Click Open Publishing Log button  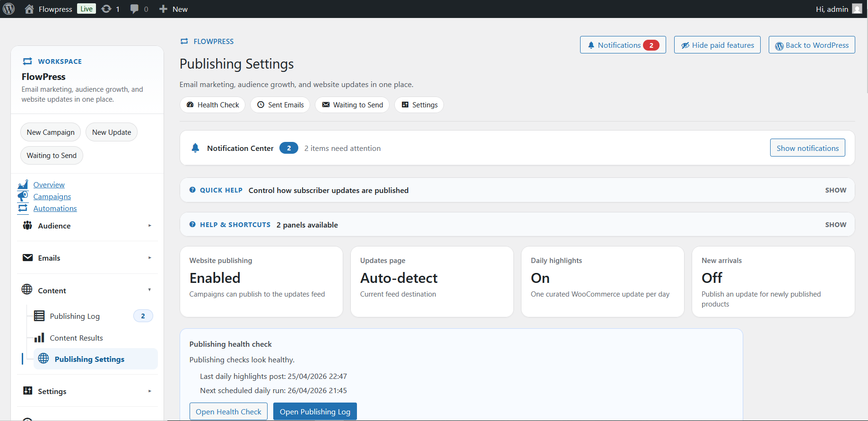[315, 412]
